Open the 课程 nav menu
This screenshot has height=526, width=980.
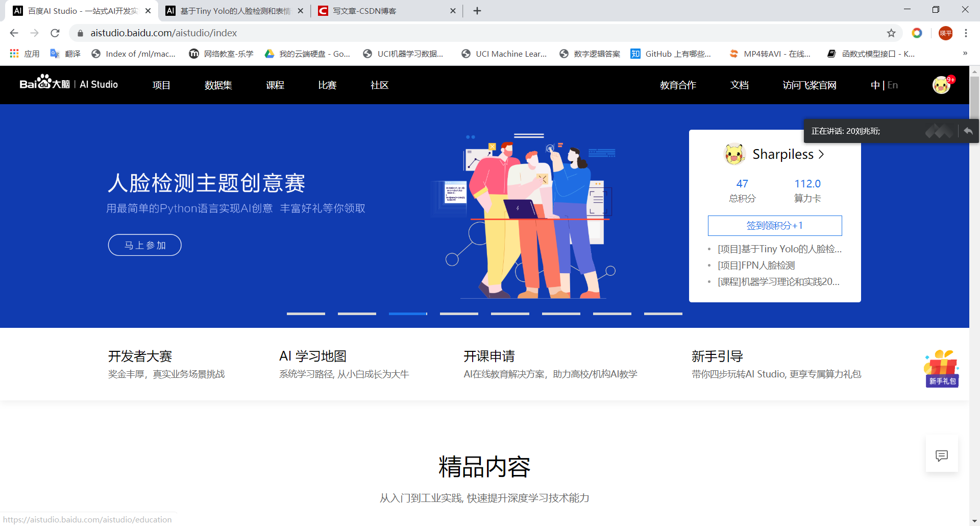[x=275, y=85]
